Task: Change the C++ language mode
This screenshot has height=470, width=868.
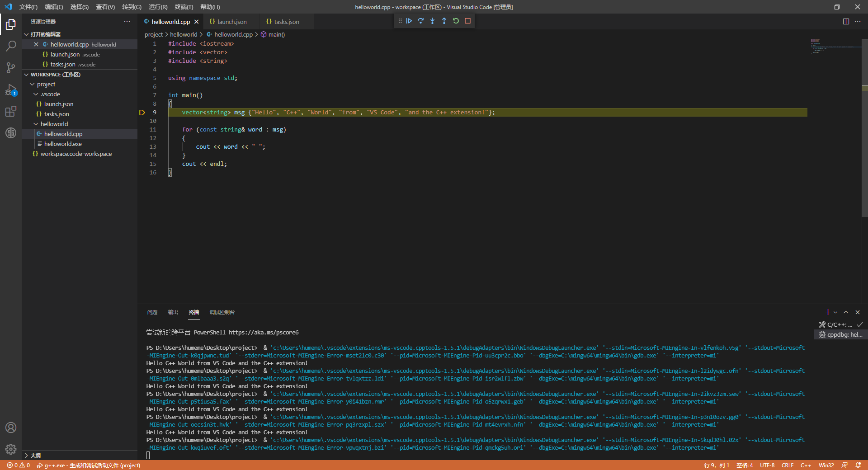Action: (806, 465)
